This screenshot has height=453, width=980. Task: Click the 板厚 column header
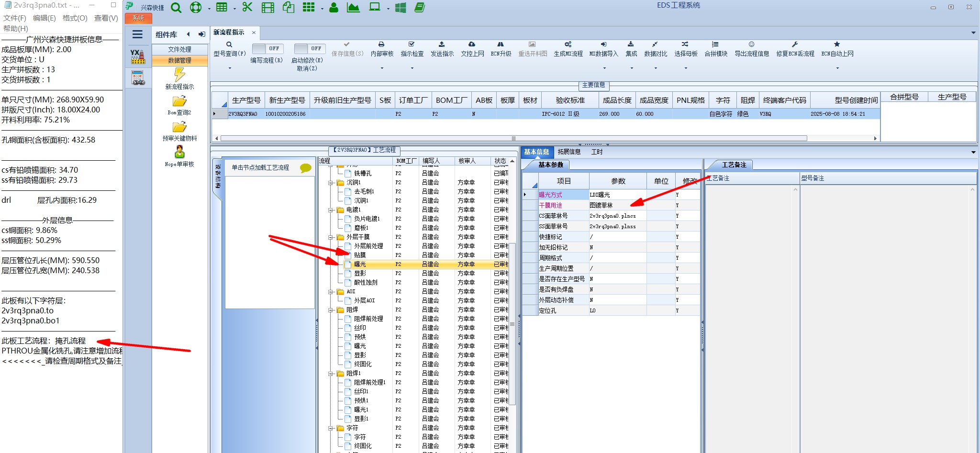coord(507,100)
